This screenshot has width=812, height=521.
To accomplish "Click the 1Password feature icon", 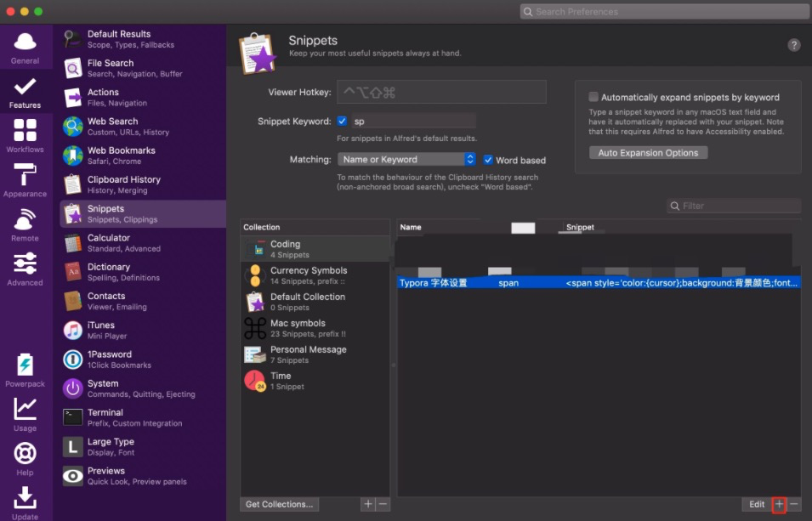I will point(72,360).
